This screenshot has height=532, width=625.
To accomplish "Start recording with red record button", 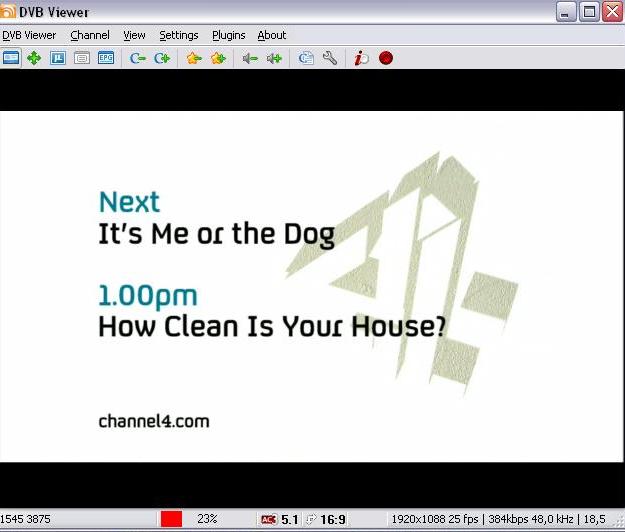I will point(386,58).
